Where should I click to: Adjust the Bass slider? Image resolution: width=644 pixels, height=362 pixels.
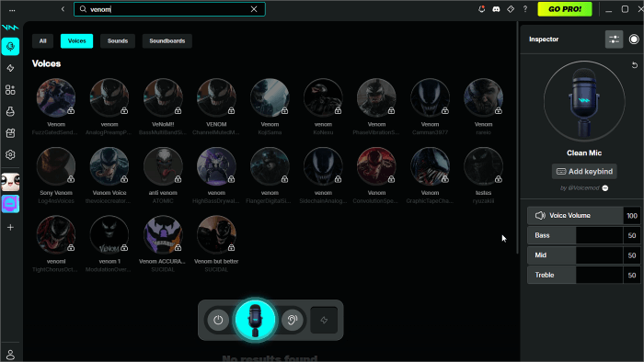coord(575,235)
